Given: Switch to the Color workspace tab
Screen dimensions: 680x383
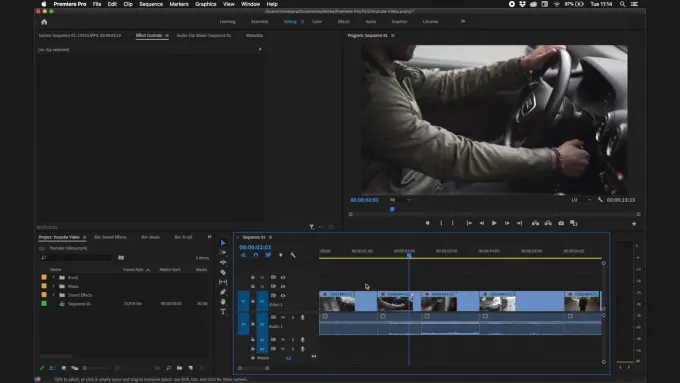Looking at the screenshot, I should point(317,22).
